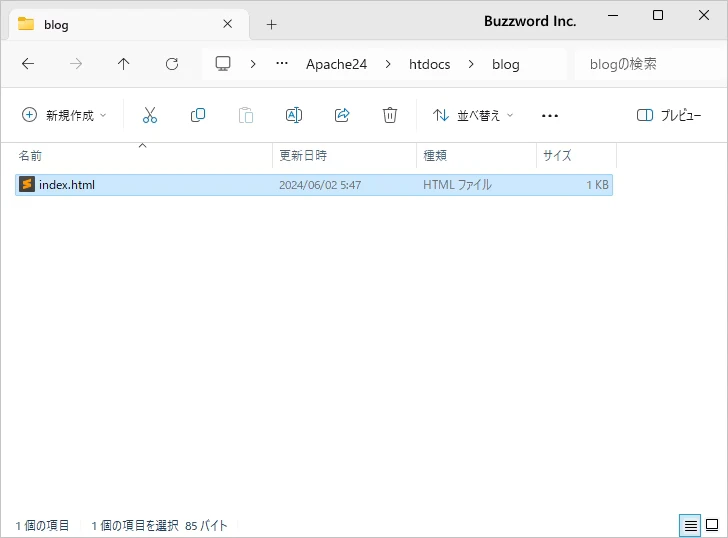Click the blogの検索 search field
This screenshot has height=538, width=728.
[647, 64]
